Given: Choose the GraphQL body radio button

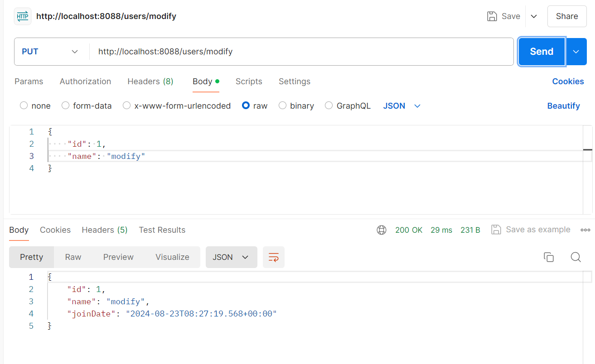Looking at the screenshot, I should [x=329, y=105].
